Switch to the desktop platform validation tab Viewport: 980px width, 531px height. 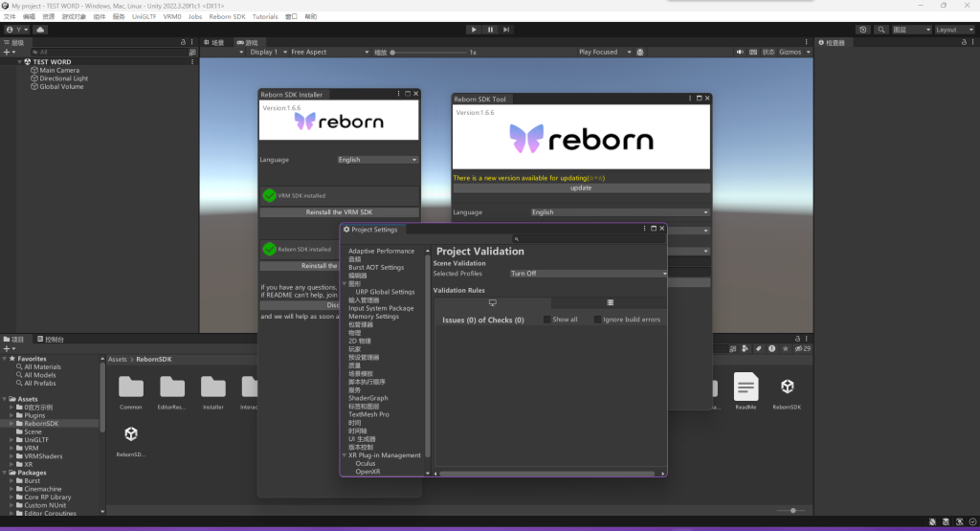(492, 302)
